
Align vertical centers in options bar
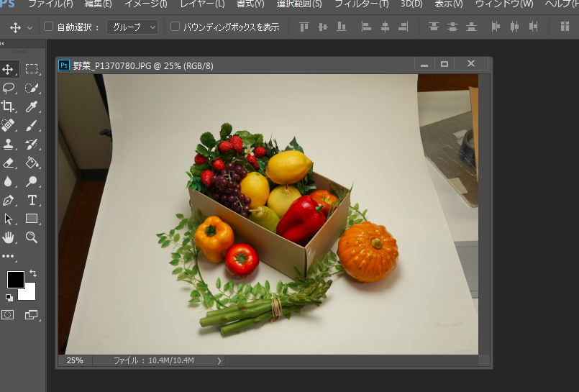323,27
